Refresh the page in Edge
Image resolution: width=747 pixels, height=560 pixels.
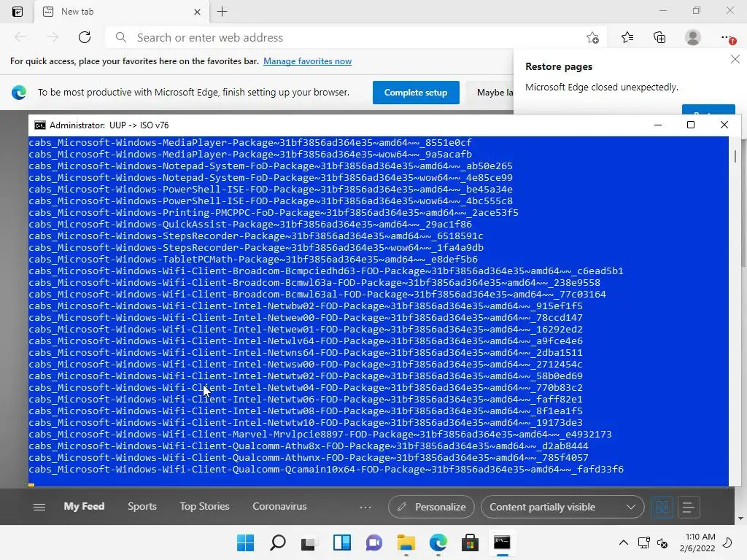click(85, 37)
